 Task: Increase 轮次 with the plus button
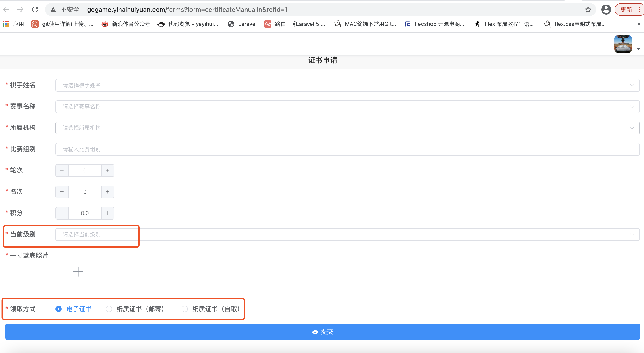pos(108,171)
